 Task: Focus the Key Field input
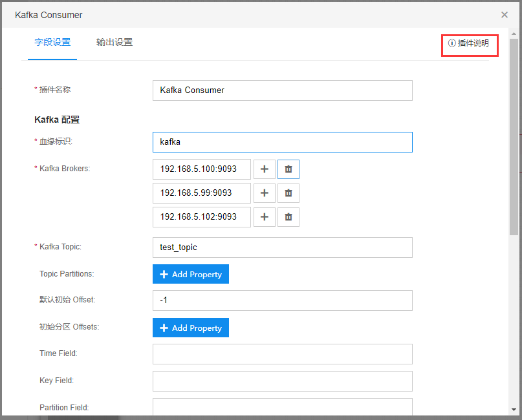(283, 381)
